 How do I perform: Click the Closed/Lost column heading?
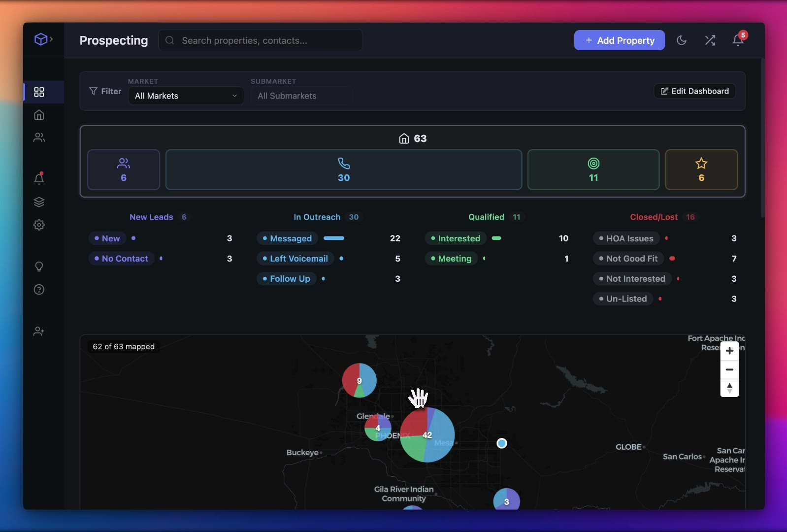click(x=654, y=217)
